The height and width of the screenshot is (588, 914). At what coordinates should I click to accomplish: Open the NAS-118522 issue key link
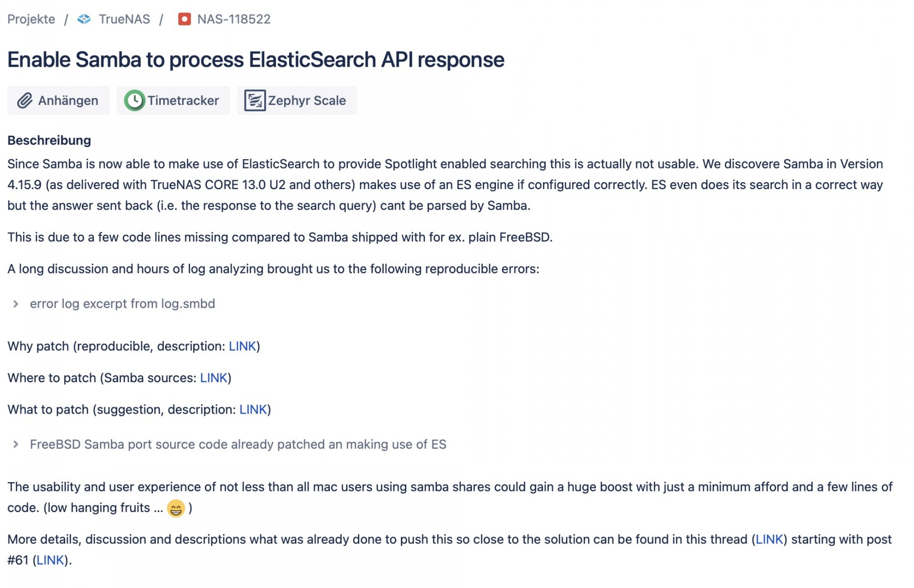coord(234,19)
